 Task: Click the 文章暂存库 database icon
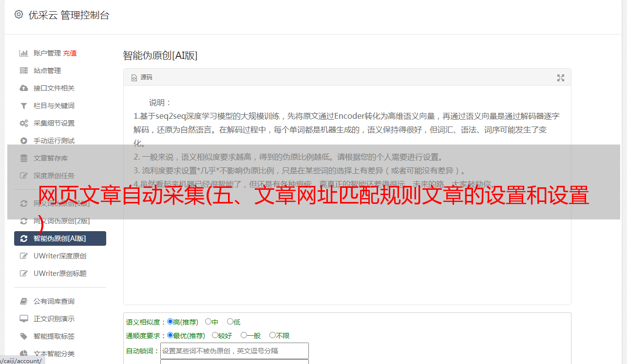(x=23, y=158)
